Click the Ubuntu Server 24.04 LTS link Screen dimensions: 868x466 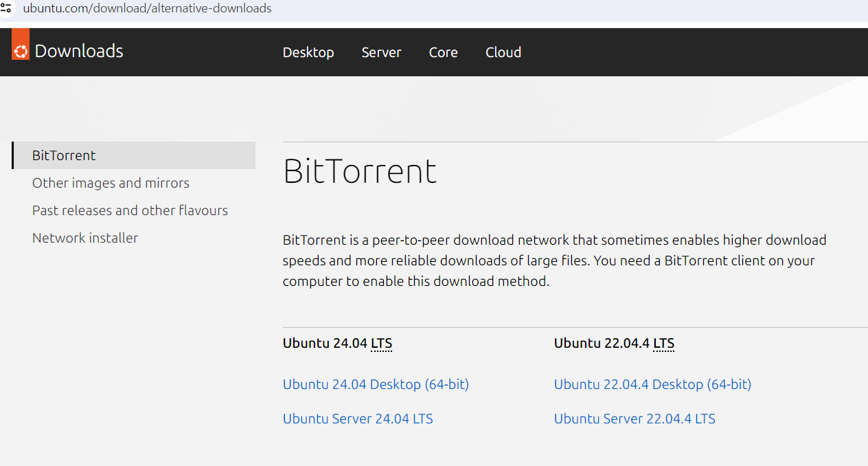[358, 419]
